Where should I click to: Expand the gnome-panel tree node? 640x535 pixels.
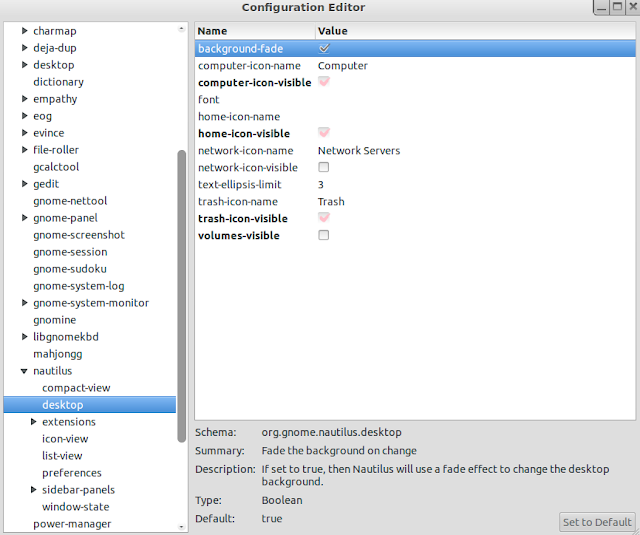click(24, 218)
